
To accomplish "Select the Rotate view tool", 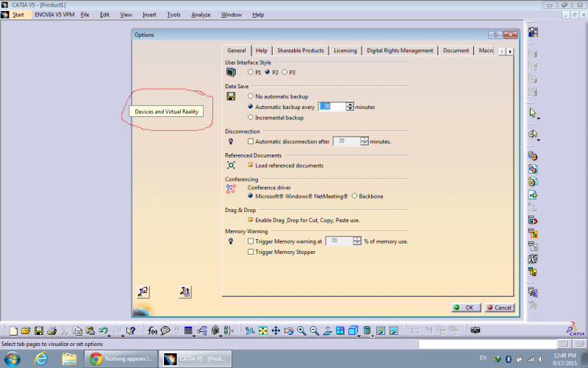I will [x=289, y=330].
